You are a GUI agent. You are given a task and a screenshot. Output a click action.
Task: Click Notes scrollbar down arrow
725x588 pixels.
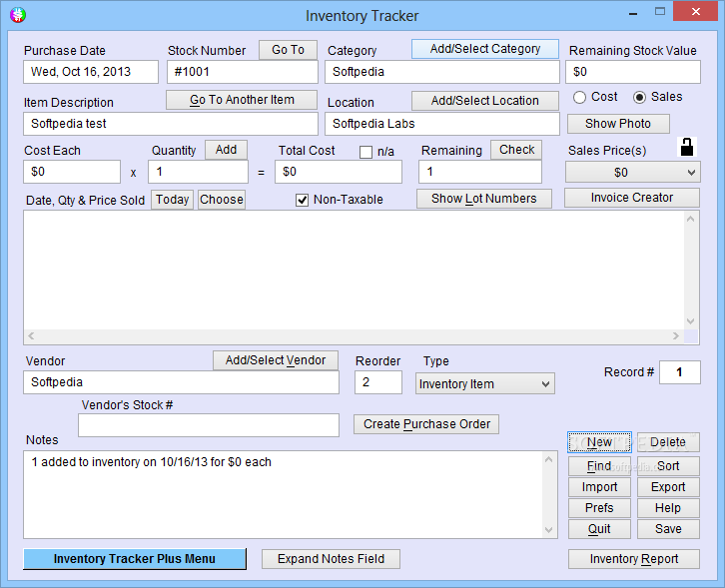(549, 530)
